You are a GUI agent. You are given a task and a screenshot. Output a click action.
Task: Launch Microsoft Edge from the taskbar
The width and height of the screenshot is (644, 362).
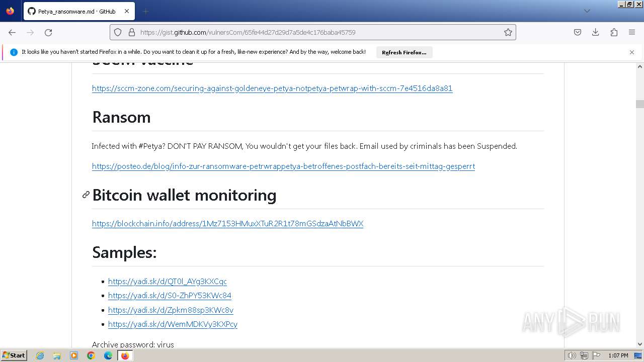pos(108,355)
